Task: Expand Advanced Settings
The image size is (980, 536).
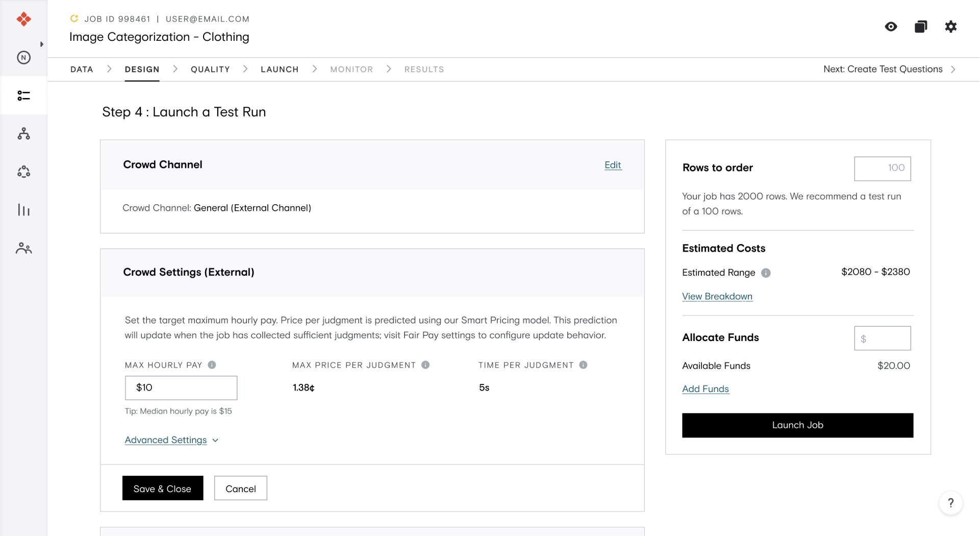Action: [172, 440]
